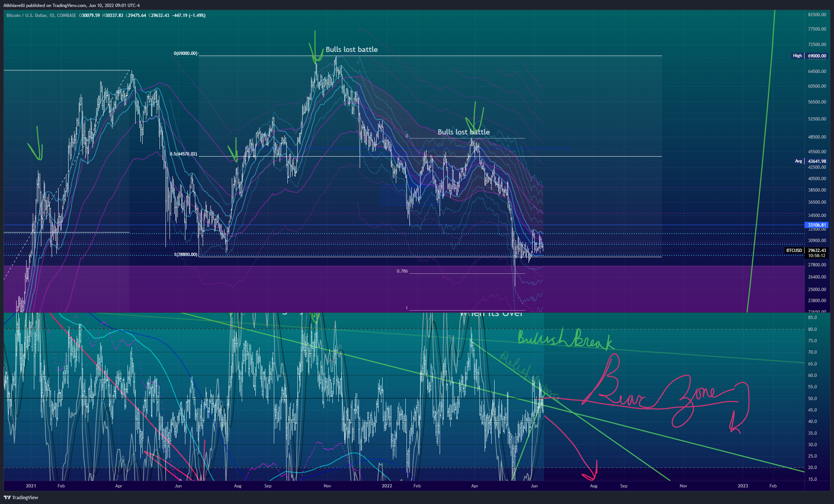This screenshot has width=834, height=504.
Task: Click the blue 33106.81 price line label
Action: [x=817, y=225]
